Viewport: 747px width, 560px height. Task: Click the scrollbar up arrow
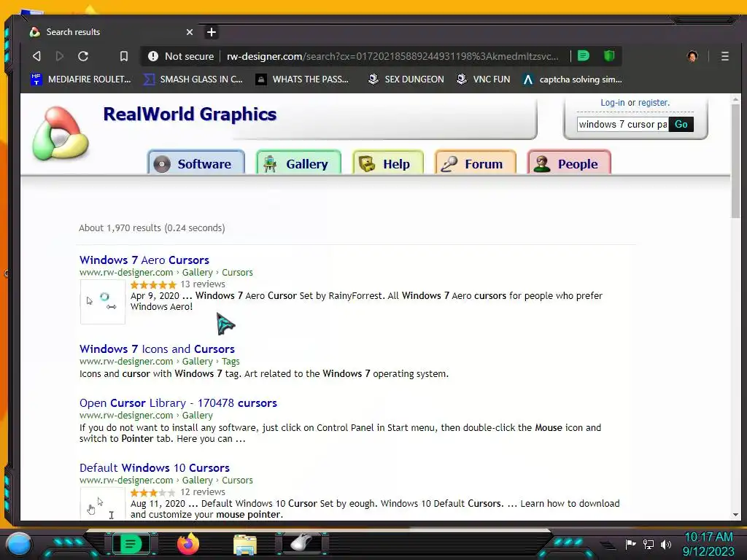point(735,99)
